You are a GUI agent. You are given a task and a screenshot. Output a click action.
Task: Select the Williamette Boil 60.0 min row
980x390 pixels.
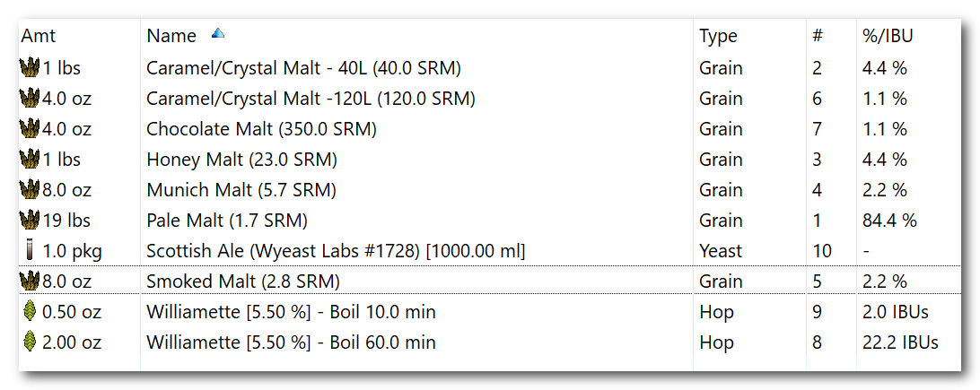489,342
